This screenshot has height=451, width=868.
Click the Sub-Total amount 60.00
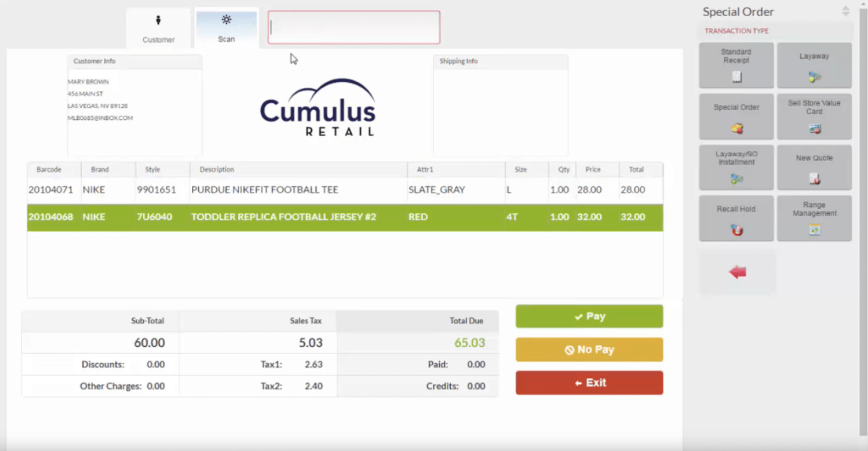pyautogui.click(x=149, y=343)
